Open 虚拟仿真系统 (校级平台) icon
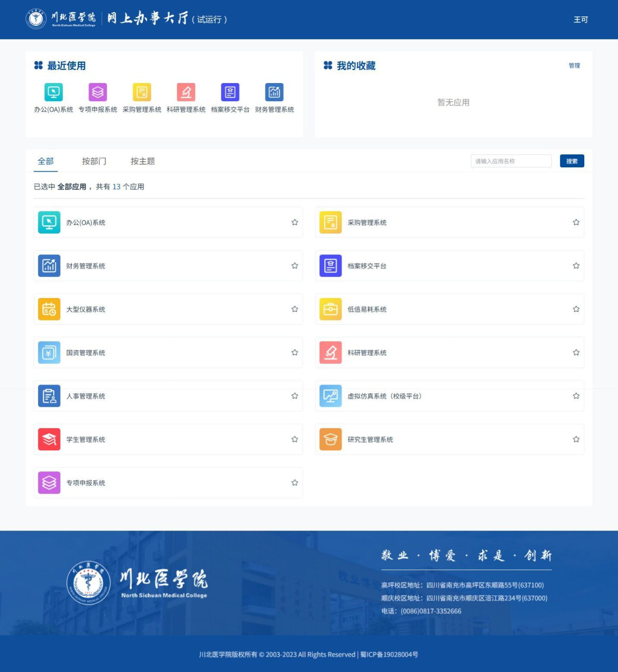 click(331, 396)
